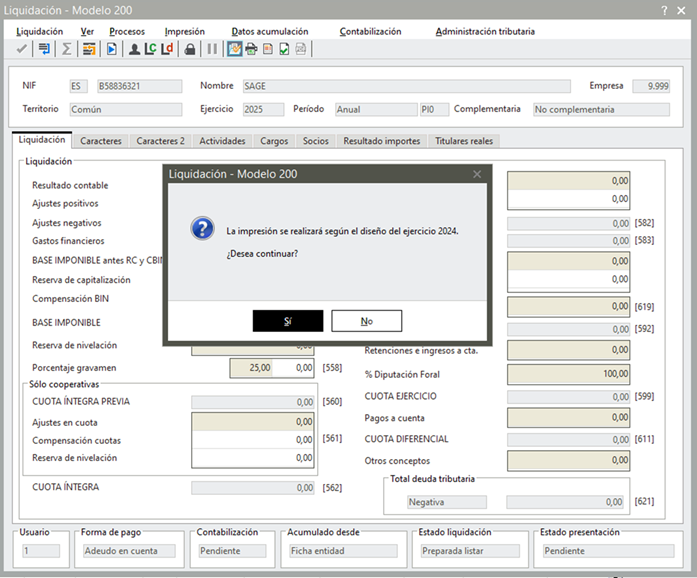Click the person silhouette toolbar icon

point(134,48)
